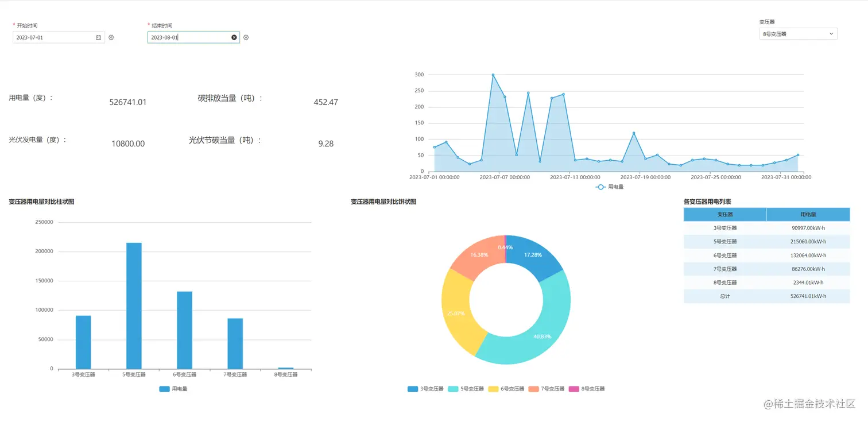Click the 16.38% orange pie slice
The image size is (868, 422).
click(479, 254)
